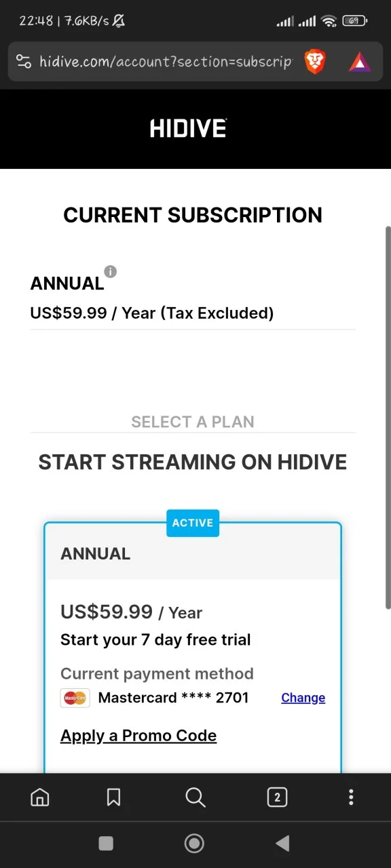Open Android recent apps square button
391x868 pixels.
pos(106,843)
